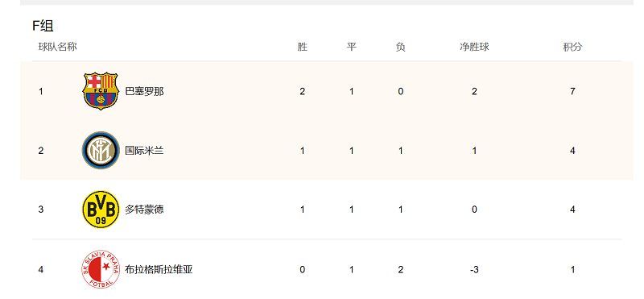This screenshot has width=644, height=299.
Task: Click the 平 column header
Action: click(x=352, y=47)
